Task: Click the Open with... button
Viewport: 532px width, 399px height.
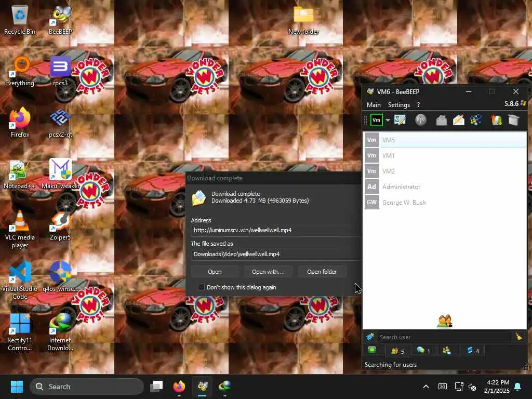Action: (x=268, y=272)
